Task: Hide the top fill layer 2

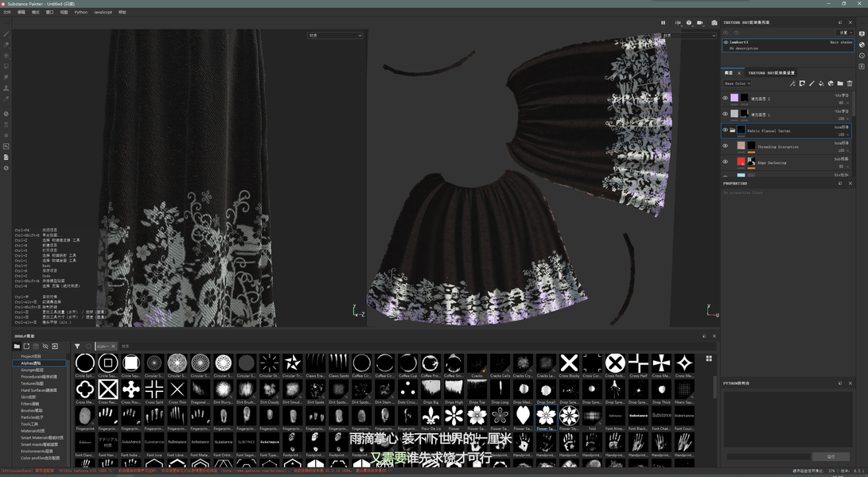Action: pos(725,98)
